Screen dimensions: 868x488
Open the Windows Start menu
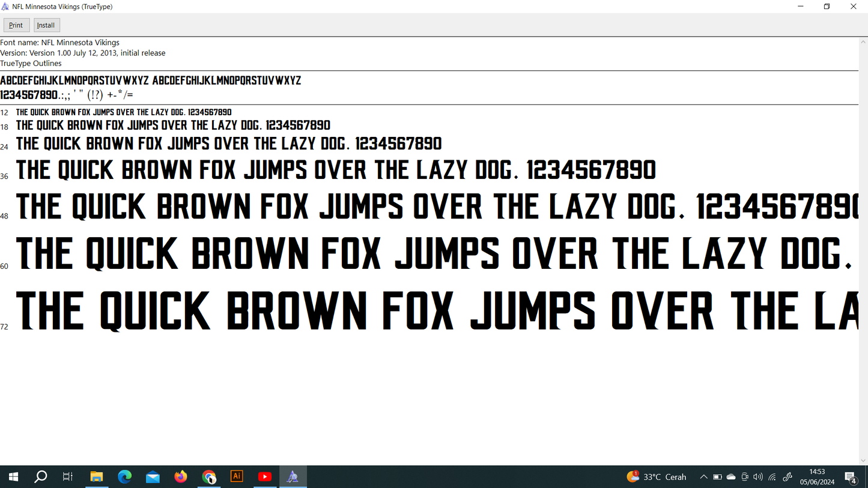click(x=13, y=477)
